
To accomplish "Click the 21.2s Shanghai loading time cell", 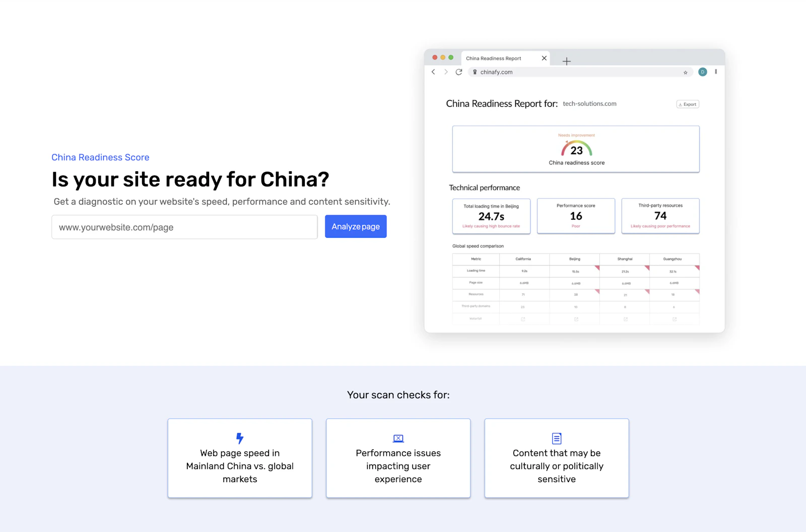I will pyautogui.click(x=625, y=272).
